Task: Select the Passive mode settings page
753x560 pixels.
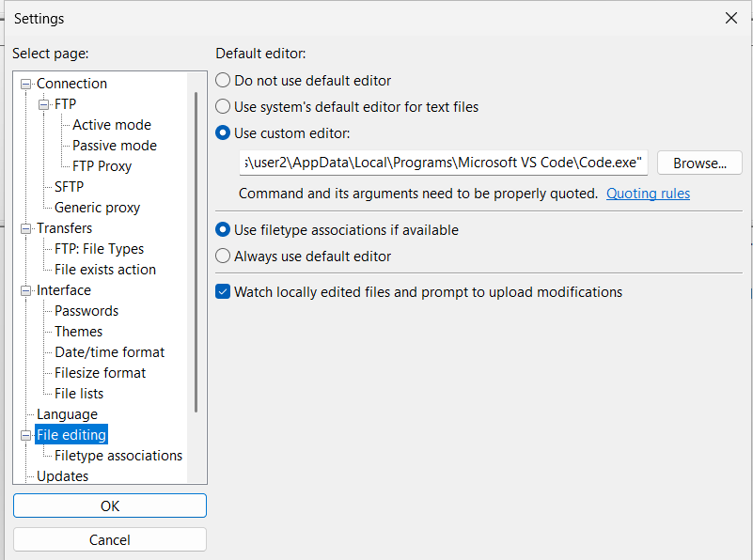Action: 114,145
